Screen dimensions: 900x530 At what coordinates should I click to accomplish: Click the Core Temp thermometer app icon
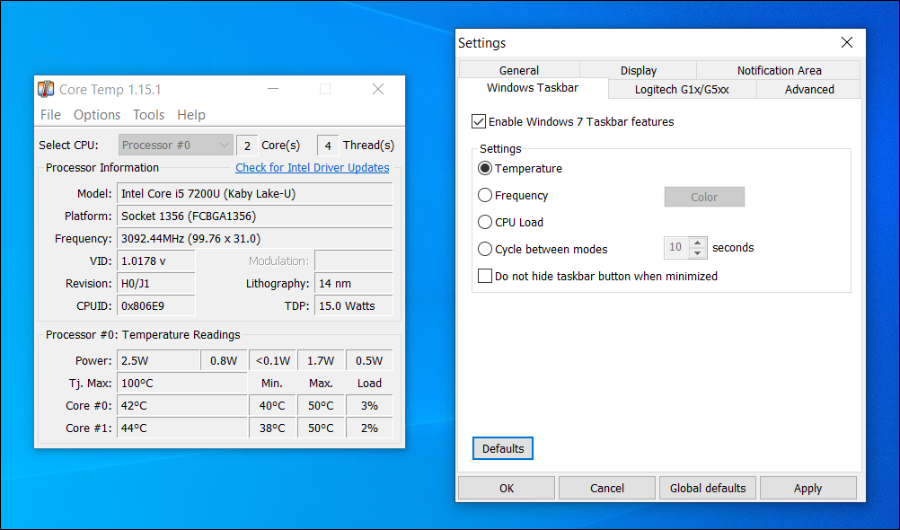pos(46,89)
